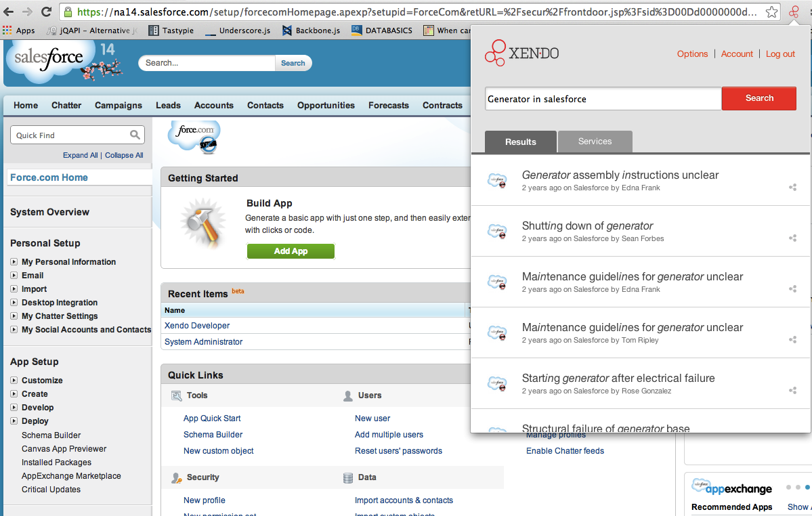Open the Leads tab
This screenshot has height=516, width=812.
pyautogui.click(x=169, y=105)
